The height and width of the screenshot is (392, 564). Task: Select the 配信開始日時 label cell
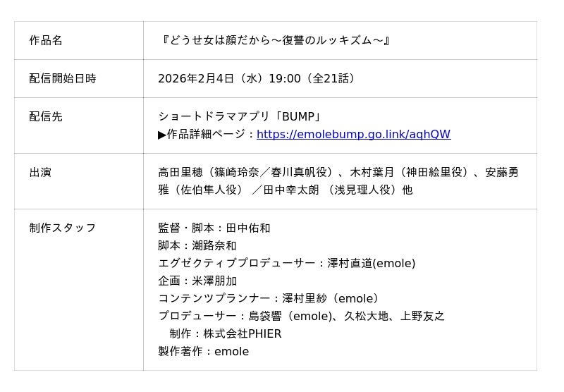[63, 78]
